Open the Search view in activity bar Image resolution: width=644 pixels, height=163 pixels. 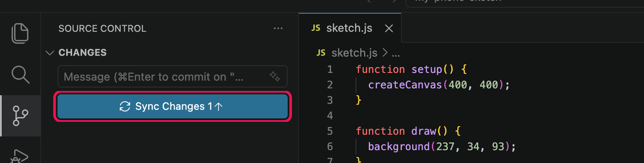pyautogui.click(x=20, y=74)
